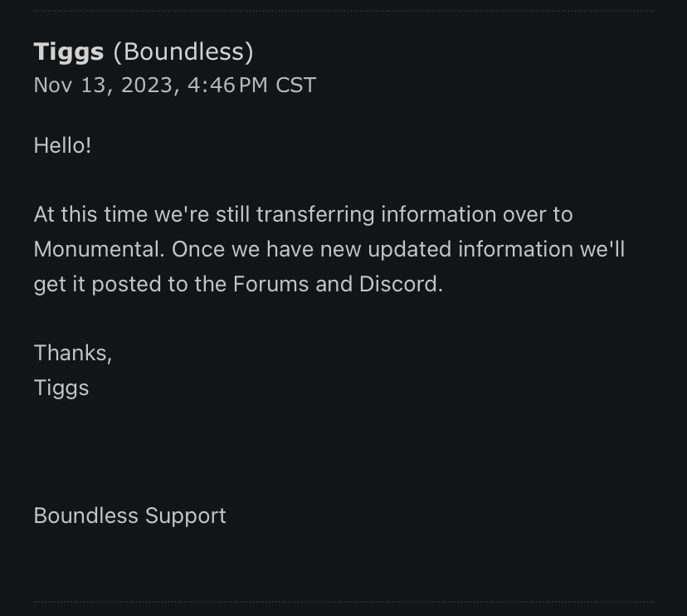Click the 4:46 PM time text
Viewport: 687px width, 616px height.
[228, 86]
